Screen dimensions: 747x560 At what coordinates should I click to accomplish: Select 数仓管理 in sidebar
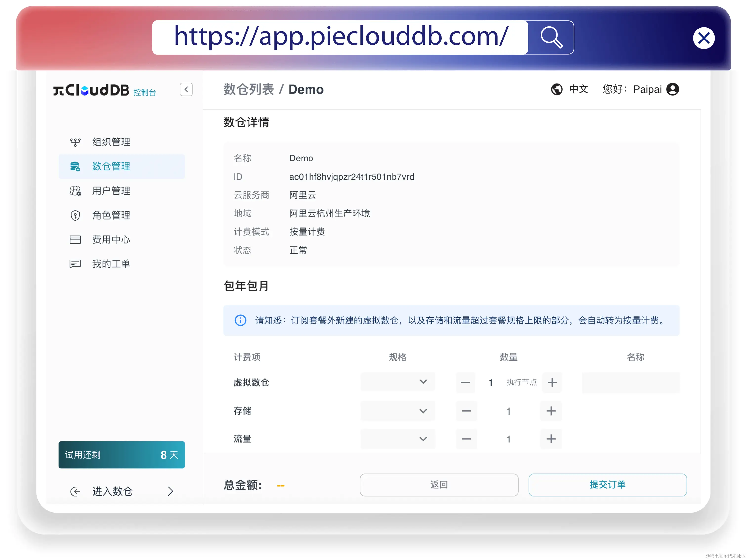(111, 166)
